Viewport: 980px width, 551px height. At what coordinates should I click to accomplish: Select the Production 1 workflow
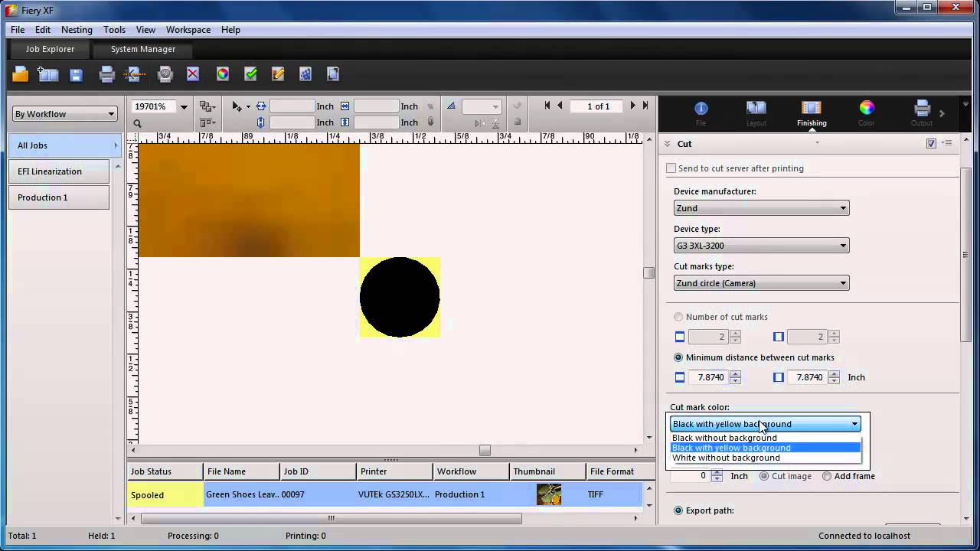(59, 197)
